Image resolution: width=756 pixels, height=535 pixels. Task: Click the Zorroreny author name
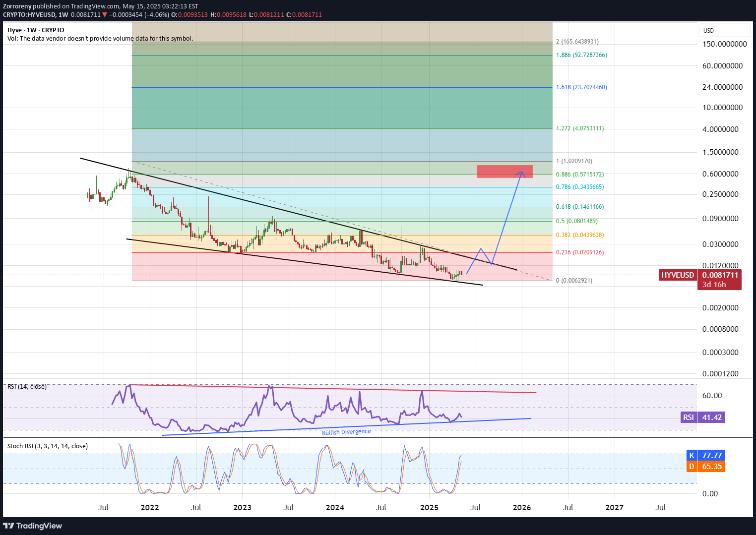pos(17,6)
